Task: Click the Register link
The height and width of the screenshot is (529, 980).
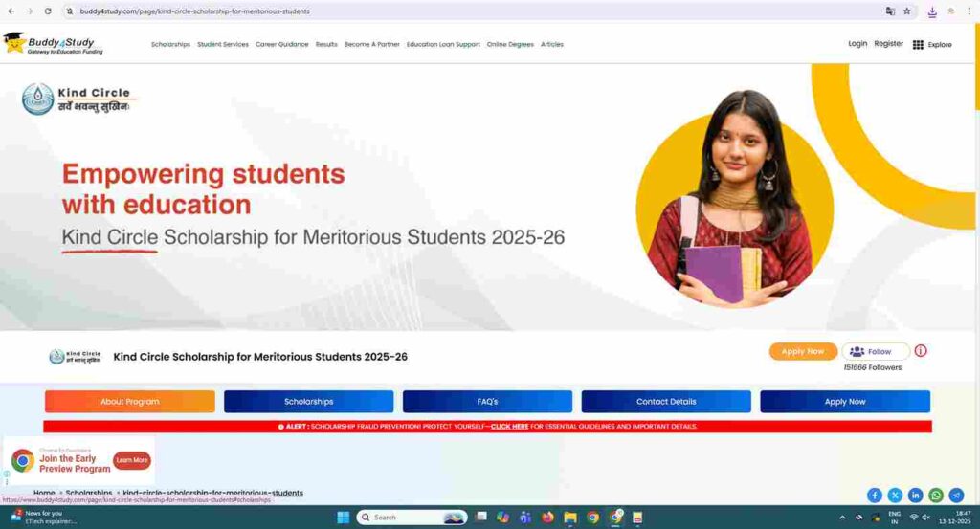Action: (888, 44)
